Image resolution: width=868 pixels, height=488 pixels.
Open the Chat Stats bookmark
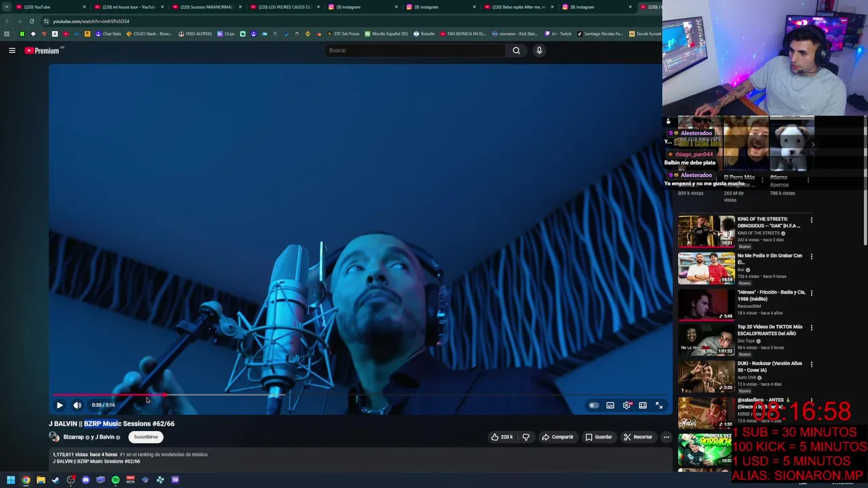108,34
